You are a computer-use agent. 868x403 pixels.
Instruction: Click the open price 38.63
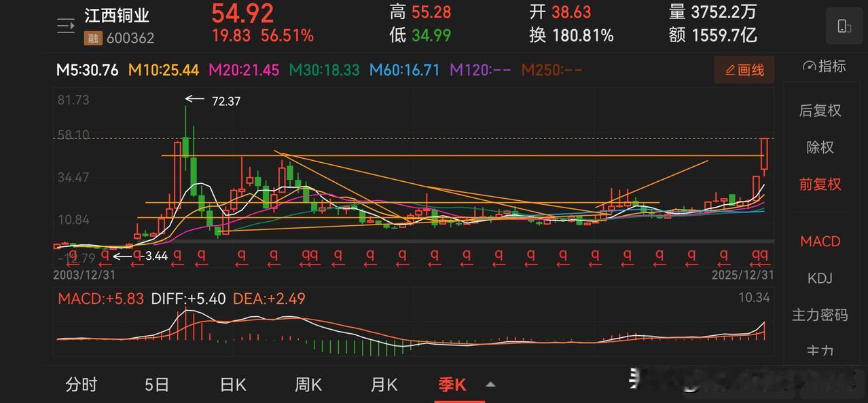pyautogui.click(x=571, y=12)
